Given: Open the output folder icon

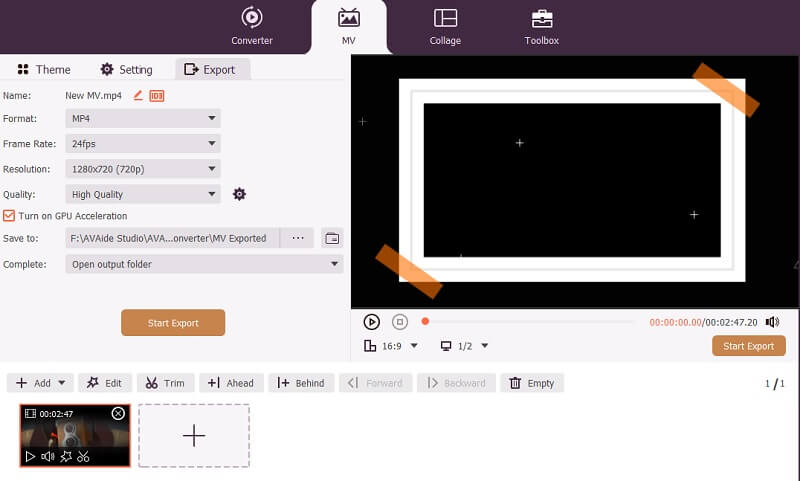Looking at the screenshot, I should (x=332, y=238).
